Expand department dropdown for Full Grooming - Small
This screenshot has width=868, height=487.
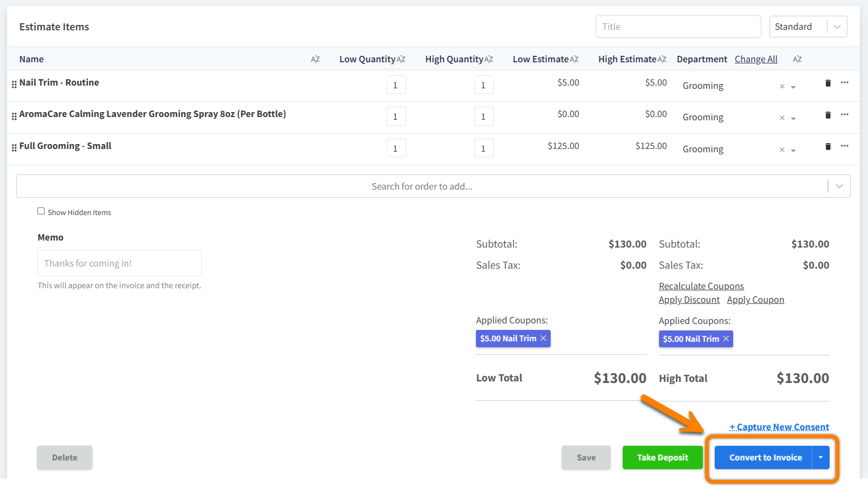click(793, 151)
